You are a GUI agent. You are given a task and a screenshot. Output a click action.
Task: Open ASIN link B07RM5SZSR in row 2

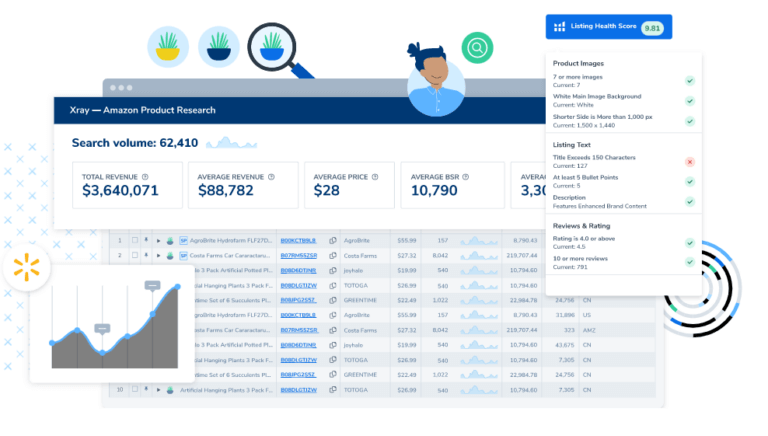(x=299, y=255)
